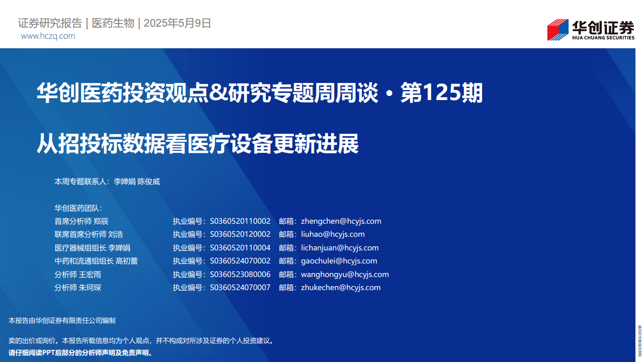
Task: Click license number S0360524070007
Action: pos(240,288)
